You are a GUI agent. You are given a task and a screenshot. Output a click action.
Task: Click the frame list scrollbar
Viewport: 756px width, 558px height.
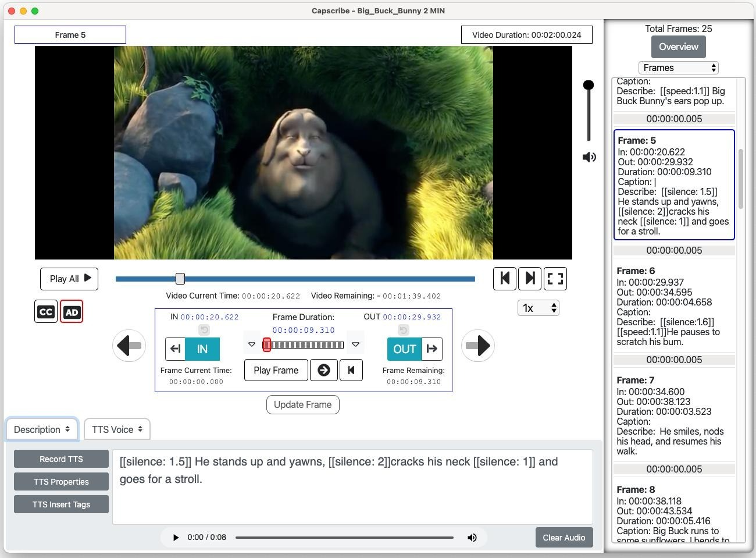coord(741,179)
